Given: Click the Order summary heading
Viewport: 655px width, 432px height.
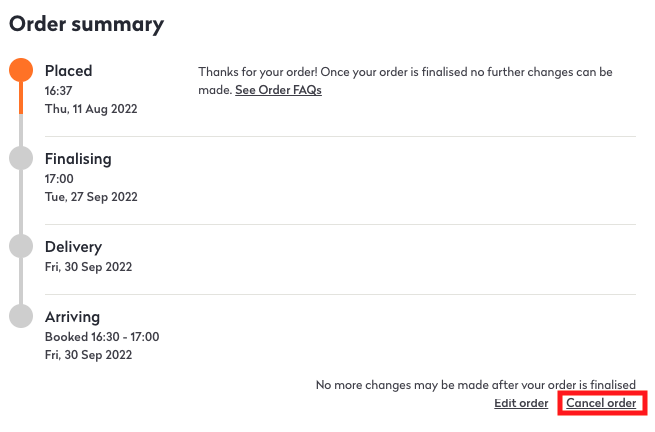Looking at the screenshot, I should [x=86, y=24].
